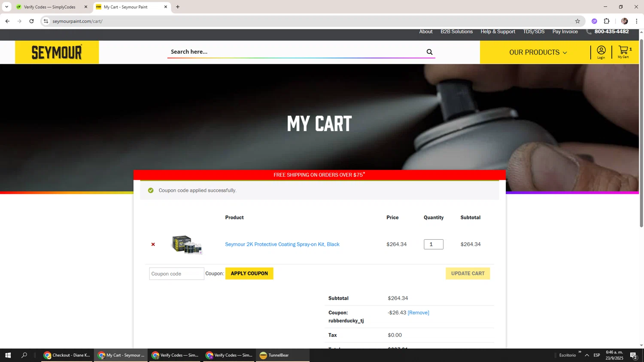Image resolution: width=644 pixels, height=362 pixels.
Task: Open notification center icon
Action: 634,355
